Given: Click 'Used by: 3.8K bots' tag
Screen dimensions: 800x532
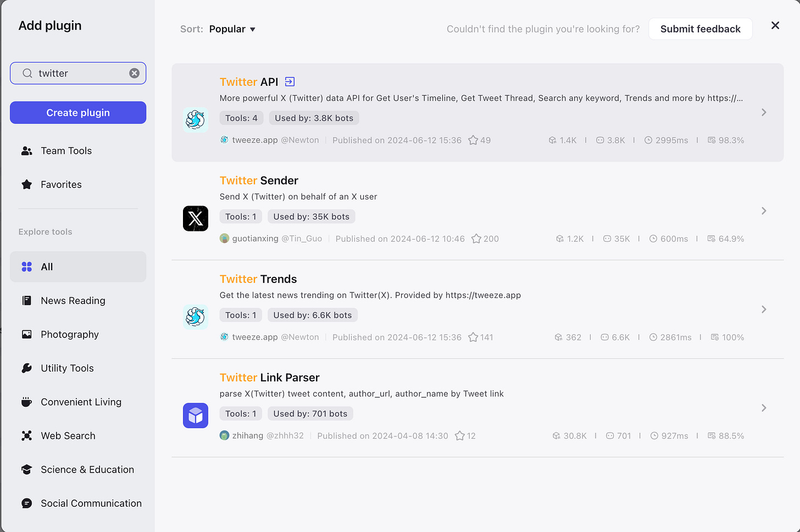Looking at the screenshot, I should point(314,118).
